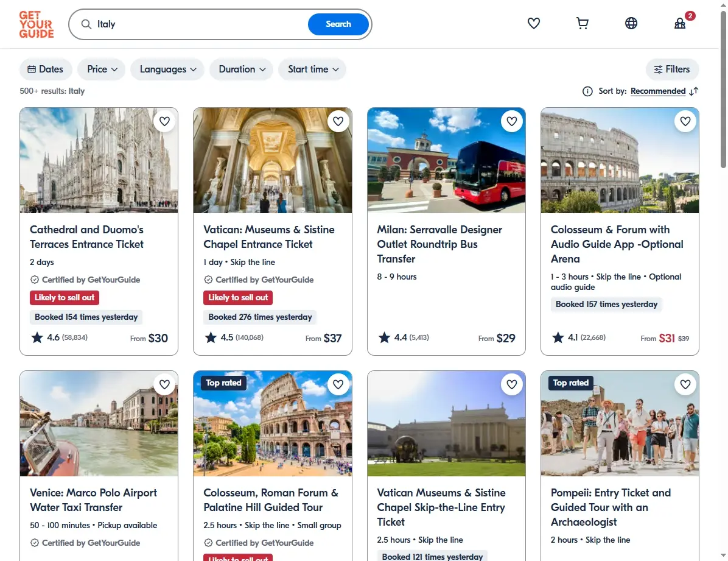Viewport: 728px width, 561px height.
Task: Change the Recommended sort option
Action: pyautogui.click(x=658, y=91)
